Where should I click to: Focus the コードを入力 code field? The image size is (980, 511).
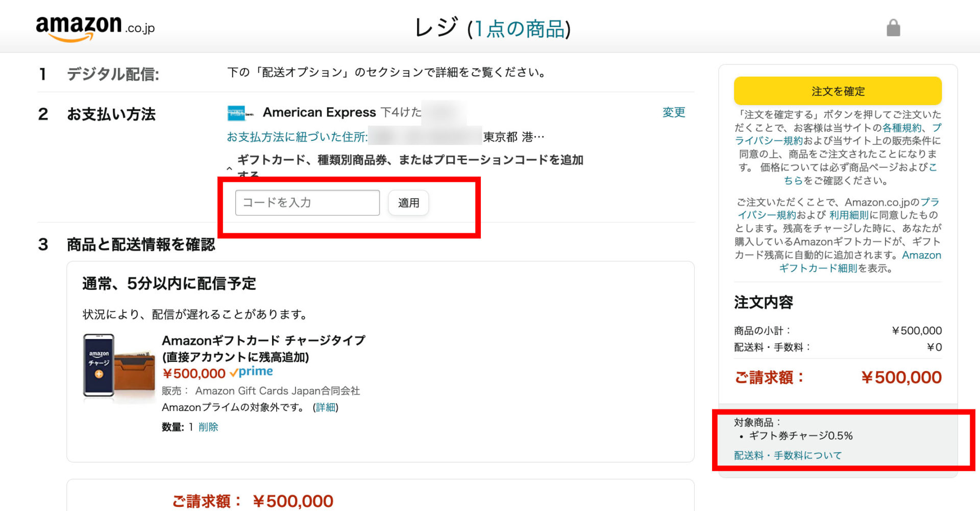coord(307,203)
